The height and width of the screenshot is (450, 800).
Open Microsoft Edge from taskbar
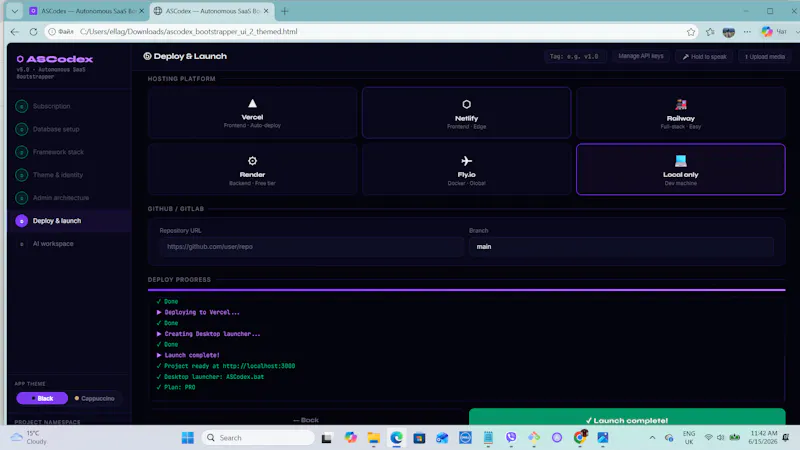(396, 438)
